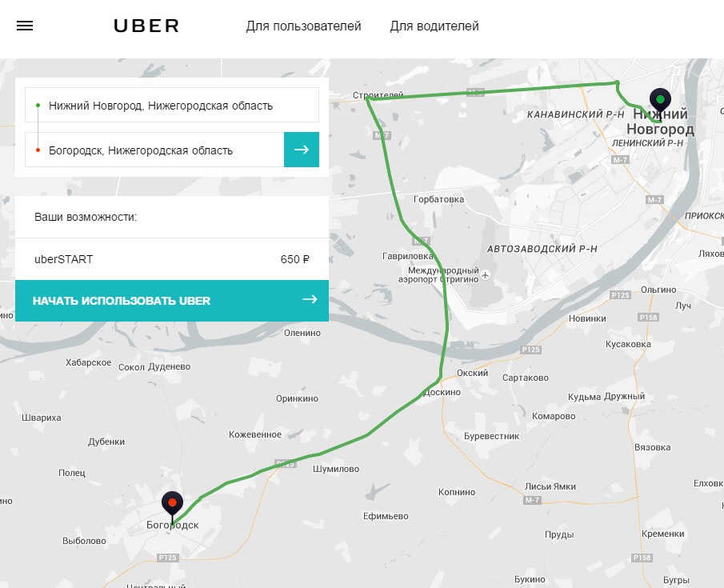Click the red dot beside the destination field
Image resolution: width=724 pixels, height=588 pixels.
pyautogui.click(x=38, y=150)
